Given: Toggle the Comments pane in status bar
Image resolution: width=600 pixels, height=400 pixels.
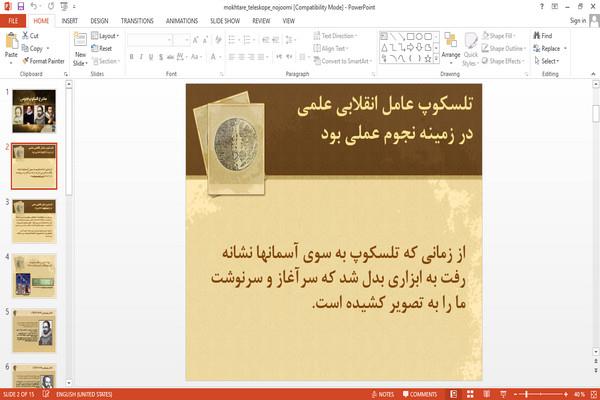Looking at the screenshot, I should pos(420,394).
